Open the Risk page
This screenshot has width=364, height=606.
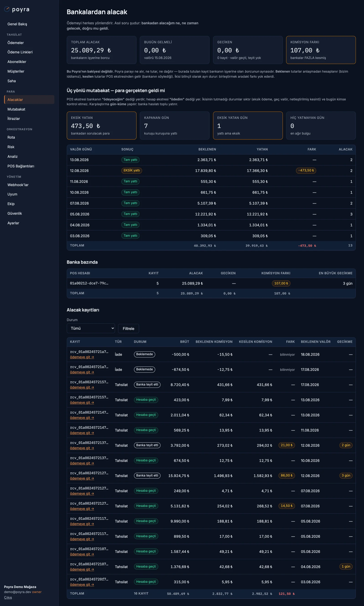pos(11,147)
